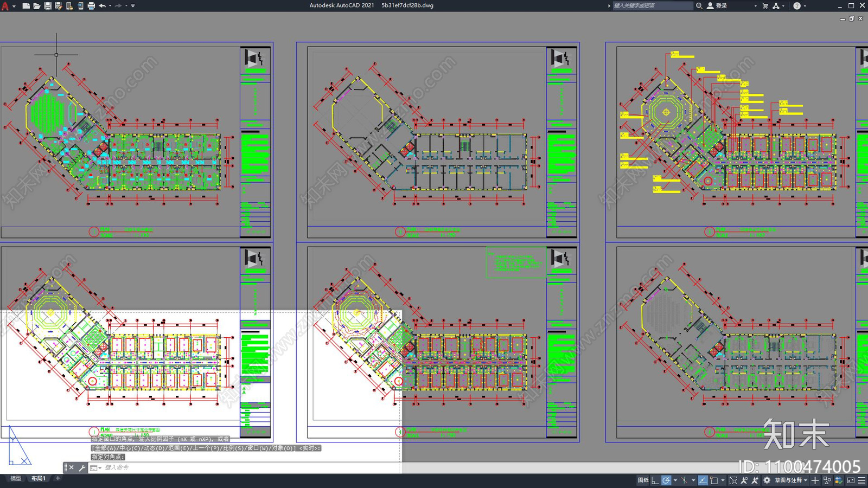The image size is (868, 488).
Task: Expand the Quick Access Toolbar customize arrow
Action: point(133,6)
